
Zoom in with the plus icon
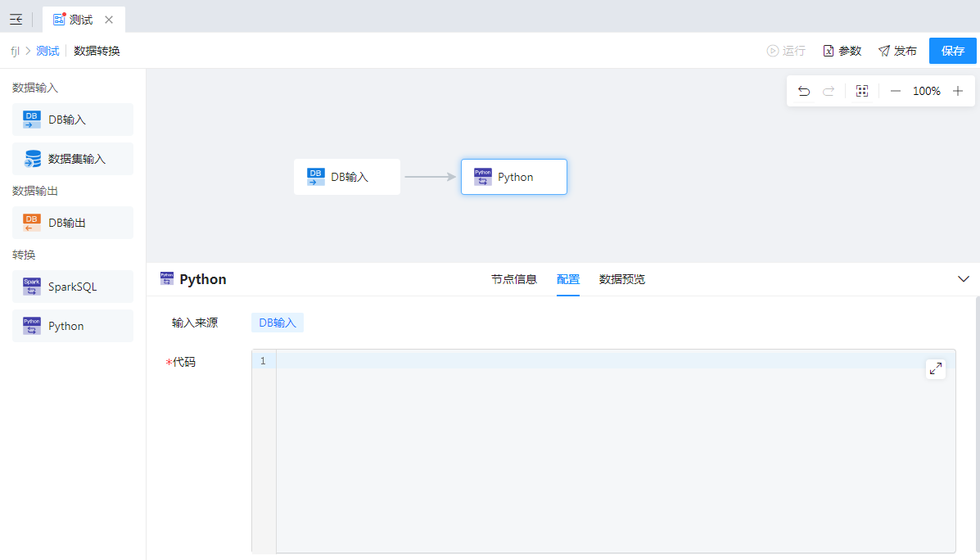tap(958, 91)
